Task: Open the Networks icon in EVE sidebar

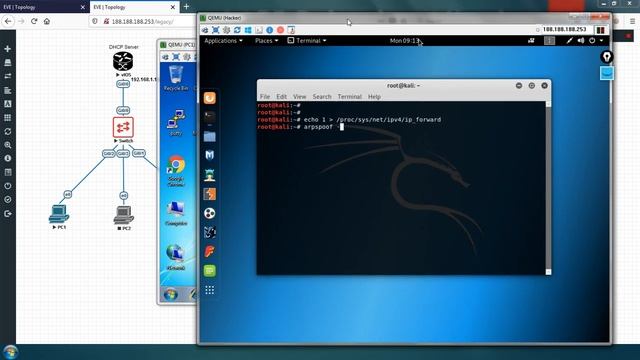Action: click(7, 76)
